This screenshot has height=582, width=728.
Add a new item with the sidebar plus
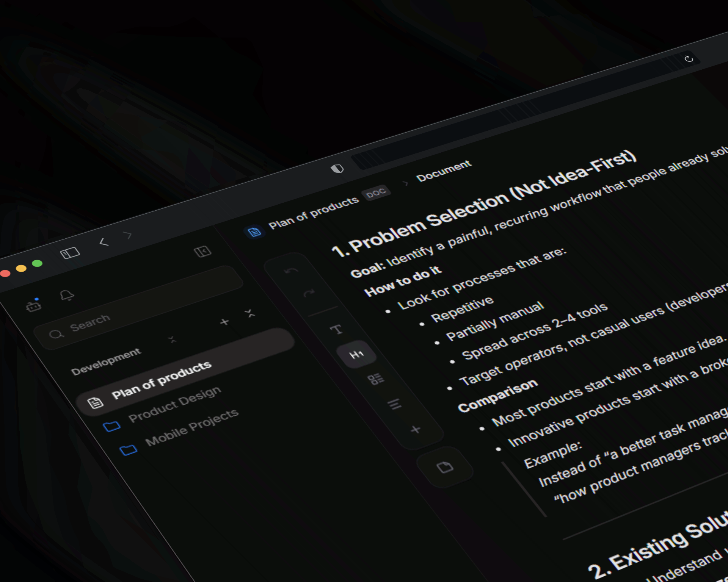(x=224, y=322)
